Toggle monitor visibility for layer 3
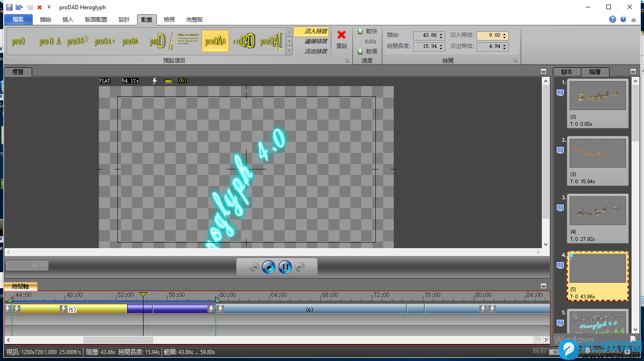644x361 pixels. point(560,208)
